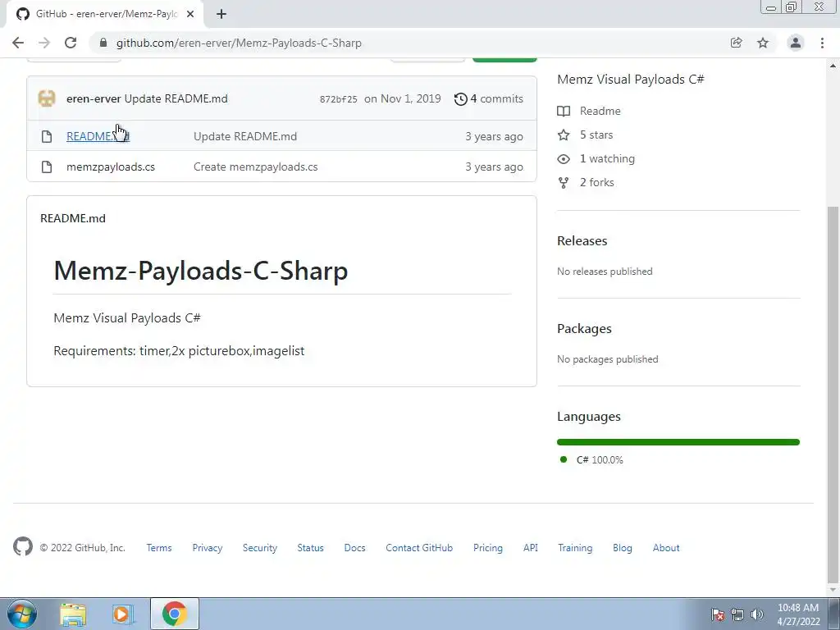Click the commits history clock icon

(x=460, y=99)
